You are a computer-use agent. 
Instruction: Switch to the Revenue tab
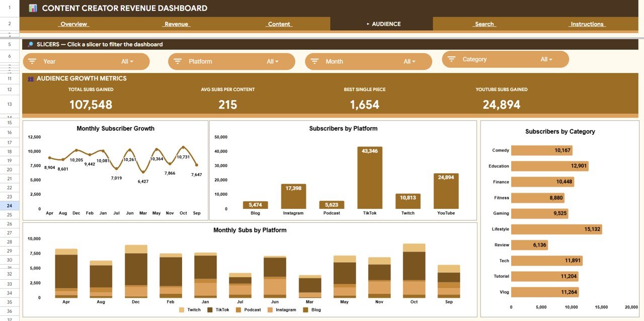(177, 24)
